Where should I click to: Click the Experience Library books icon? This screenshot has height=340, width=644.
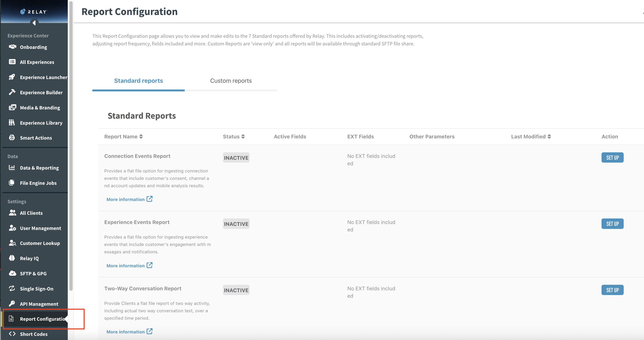coord(12,122)
